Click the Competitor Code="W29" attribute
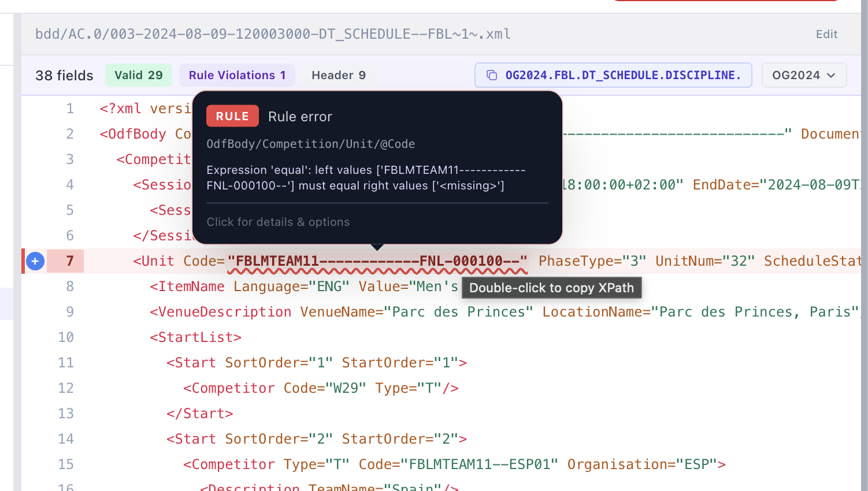The width and height of the screenshot is (868, 491). point(325,388)
